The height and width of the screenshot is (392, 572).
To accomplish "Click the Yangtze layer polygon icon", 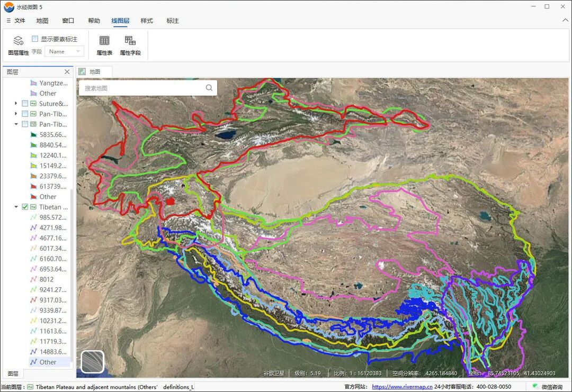I will [33, 83].
